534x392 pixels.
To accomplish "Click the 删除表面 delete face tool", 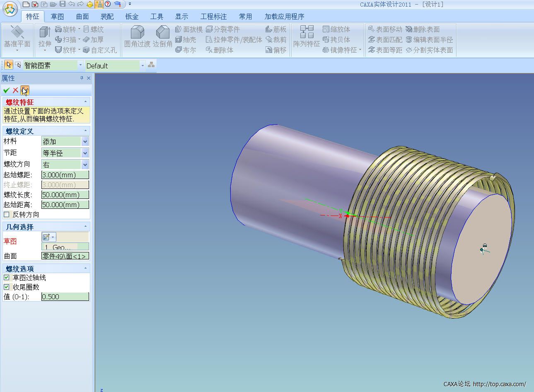I will (x=423, y=29).
